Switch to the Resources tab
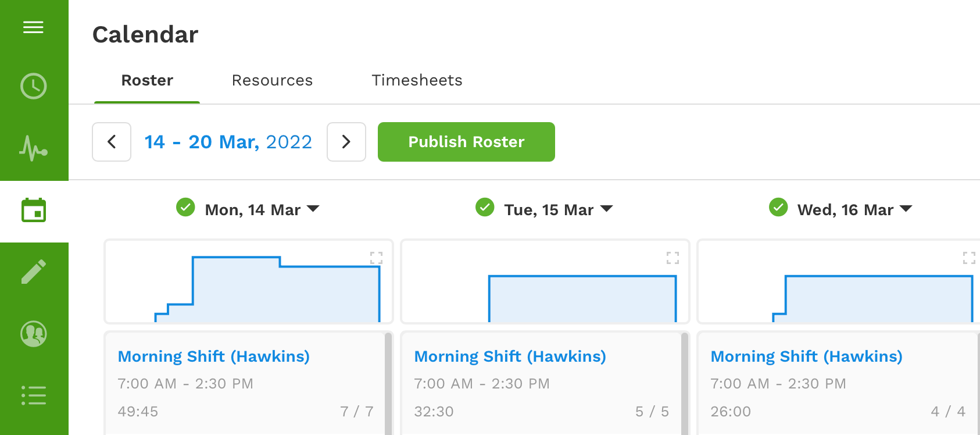The width and height of the screenshot is (980, 435). pos(272,80)
